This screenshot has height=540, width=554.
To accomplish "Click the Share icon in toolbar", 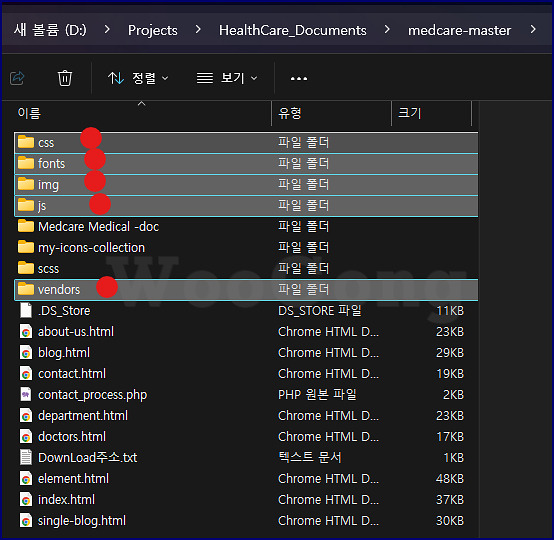I will pyautogui.click(x=17, y=78).
